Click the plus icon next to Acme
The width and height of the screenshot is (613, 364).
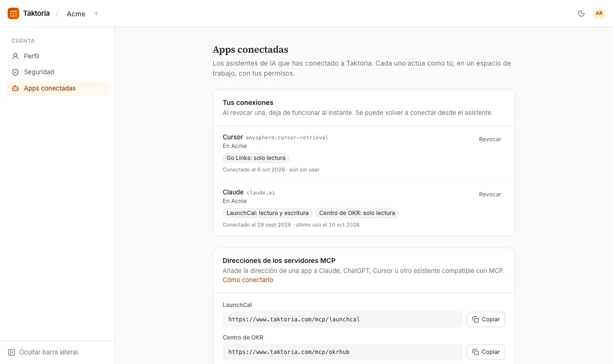[x=96, y=13]
